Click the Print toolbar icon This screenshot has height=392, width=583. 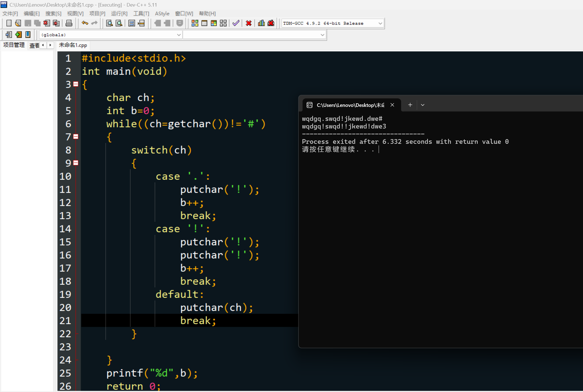[x=69, y=23]
